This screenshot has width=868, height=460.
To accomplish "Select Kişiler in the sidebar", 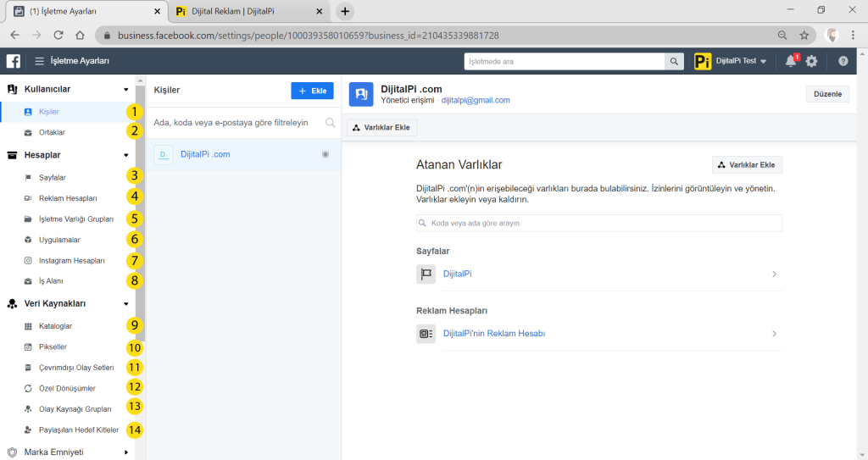I will coord(48,112).
